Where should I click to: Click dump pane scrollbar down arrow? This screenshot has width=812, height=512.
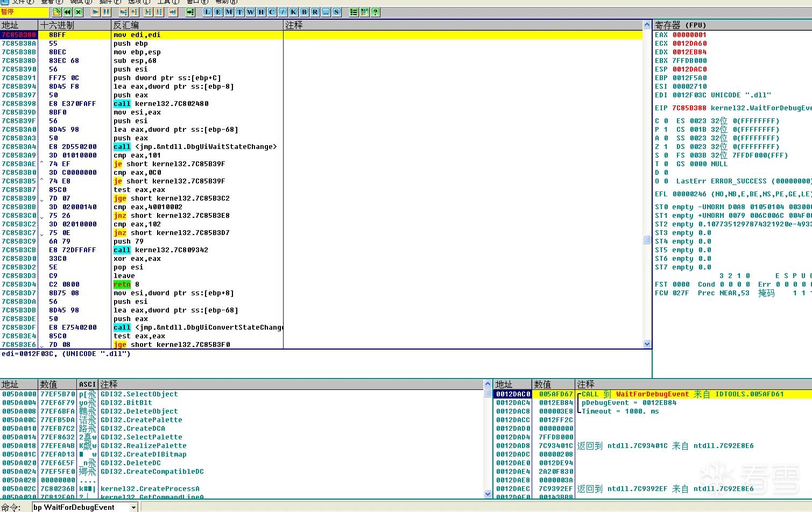[488, 494]
